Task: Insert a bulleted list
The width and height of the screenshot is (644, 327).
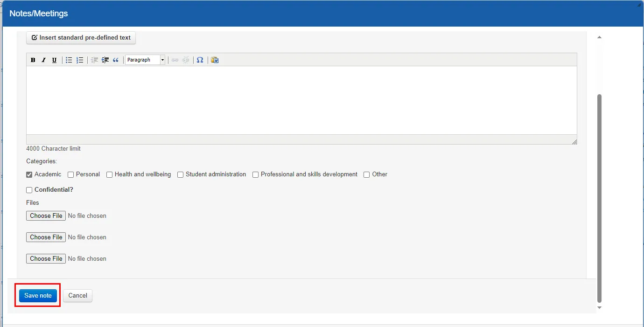Action: 69,60
